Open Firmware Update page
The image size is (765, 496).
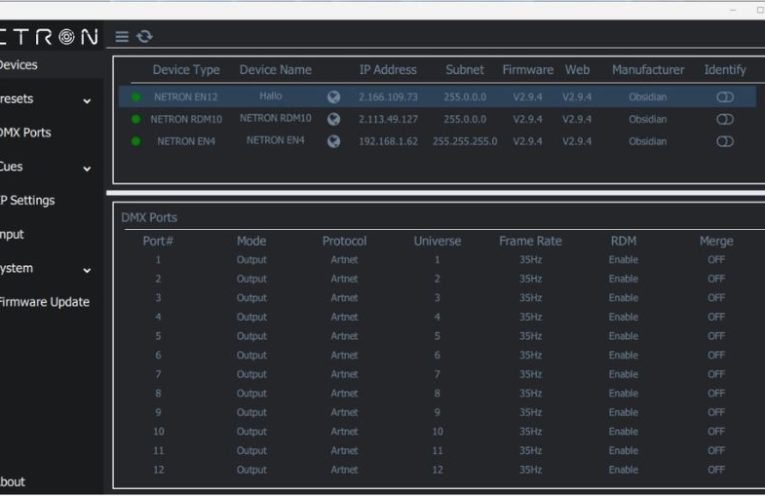[x=43, y=302]
